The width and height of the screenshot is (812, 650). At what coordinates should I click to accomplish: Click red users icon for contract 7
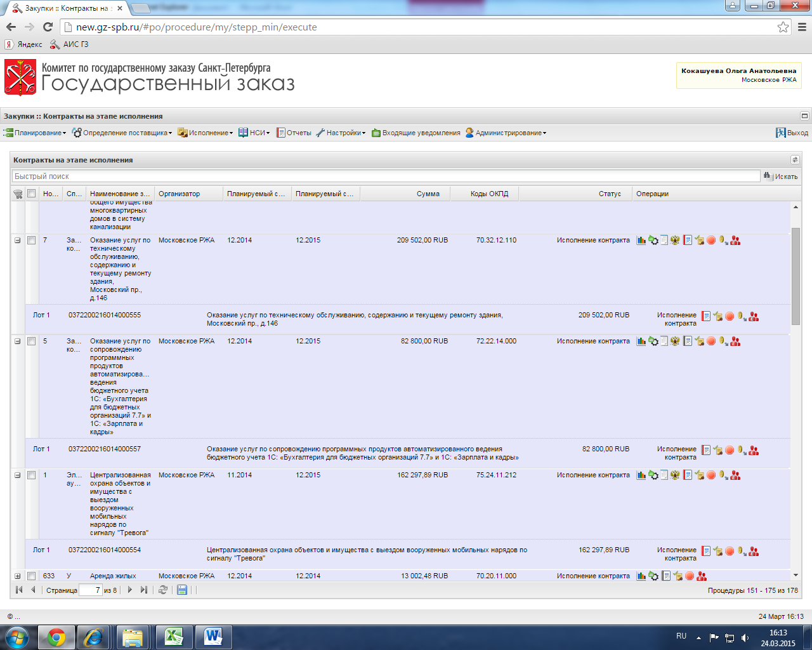pyautogui.click(x=735, y=240)
